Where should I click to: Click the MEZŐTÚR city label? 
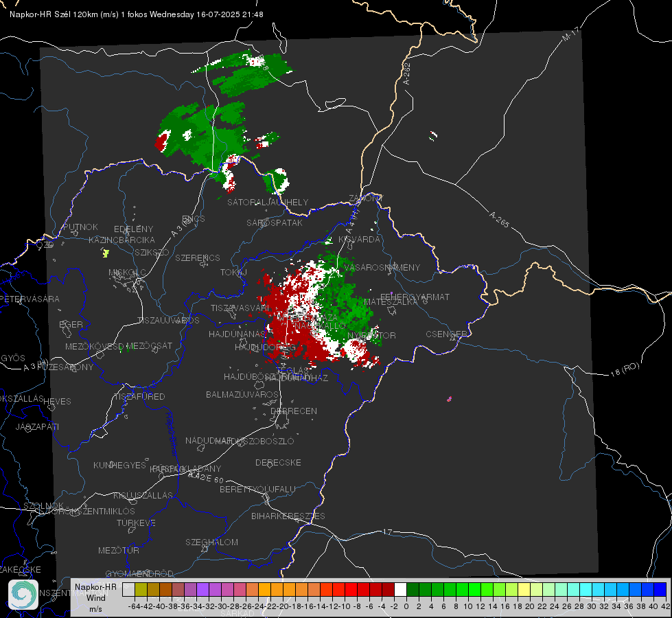[119, 550]
